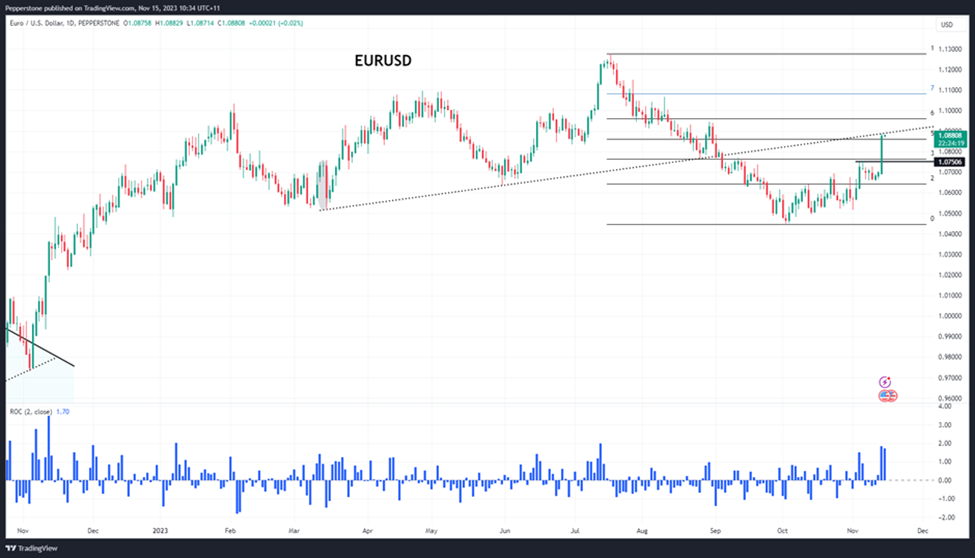Viewport: 975px width, 558px height.
Task: Click the purple lightning event icon
Action: click(x=885, y=382)
